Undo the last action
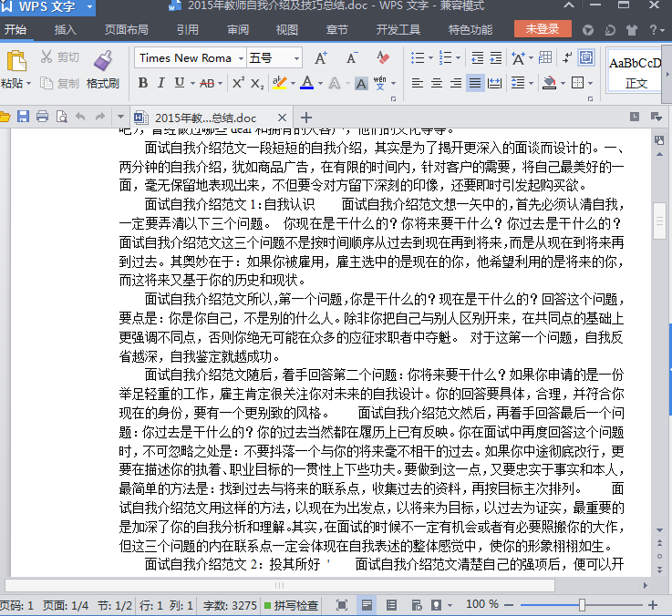This screenshot has height=616, width=672. (80, 117)
